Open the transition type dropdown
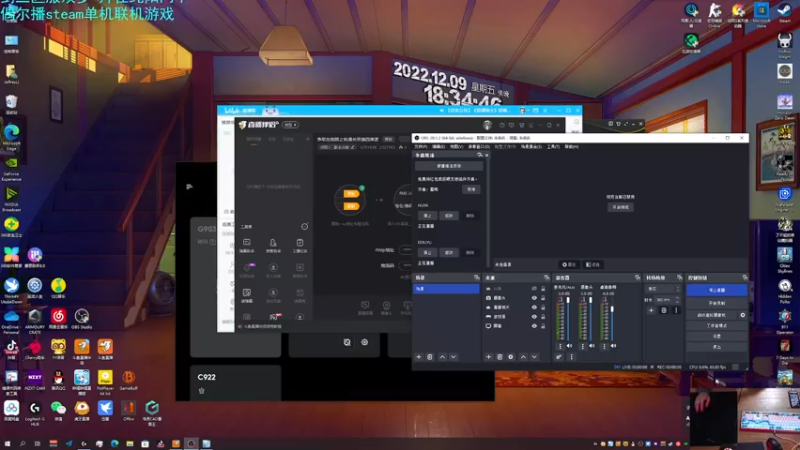Screen dimensions: 800x450 (663, 289)
